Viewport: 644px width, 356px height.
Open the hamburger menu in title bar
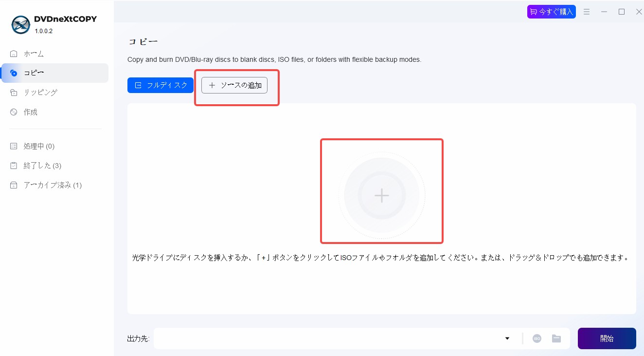(x=587, y=12)
